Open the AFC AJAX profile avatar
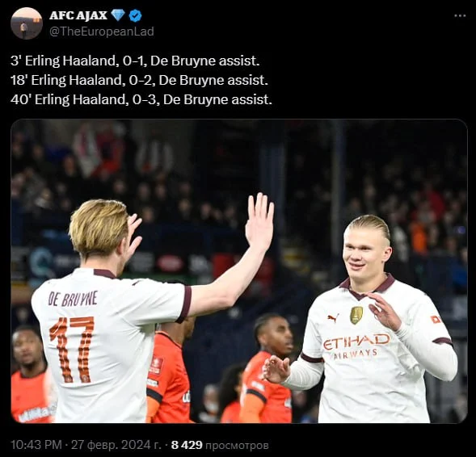 27,23
